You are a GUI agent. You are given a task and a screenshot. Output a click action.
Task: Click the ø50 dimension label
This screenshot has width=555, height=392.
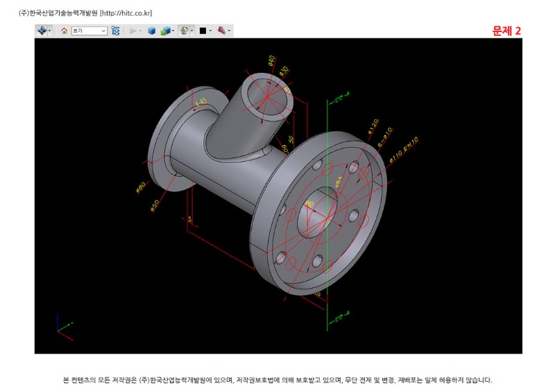pyautogui.click(x=155, y=205)
